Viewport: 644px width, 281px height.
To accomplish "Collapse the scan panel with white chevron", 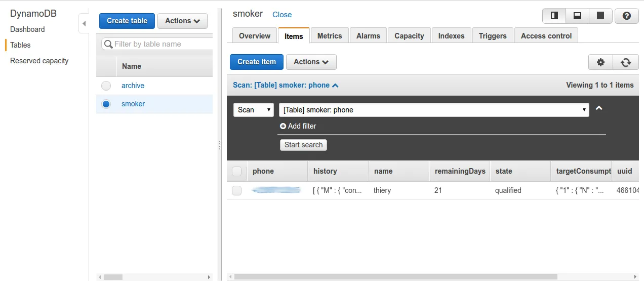I will pos(599,108).
